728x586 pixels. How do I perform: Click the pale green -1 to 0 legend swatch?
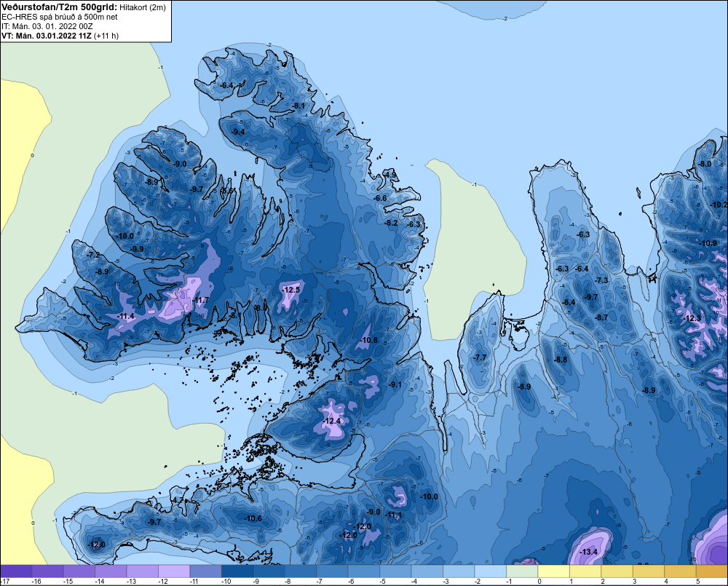tap(522, 571)
